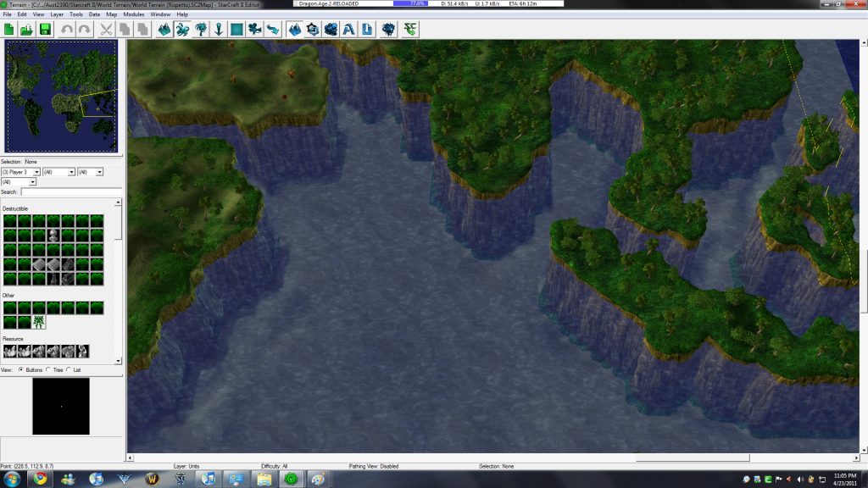Open the Import module icon
This screenshot has width=868, height=488.
(x=367, y=30)
